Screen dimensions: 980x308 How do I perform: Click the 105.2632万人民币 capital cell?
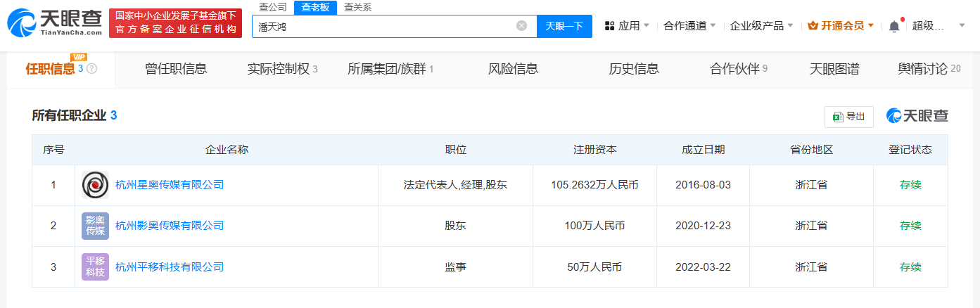(594, 185)
